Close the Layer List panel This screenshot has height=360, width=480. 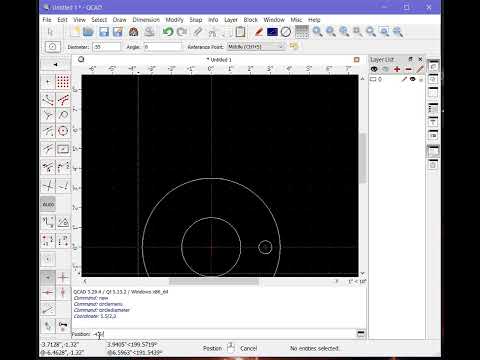(x=420, y=59)
